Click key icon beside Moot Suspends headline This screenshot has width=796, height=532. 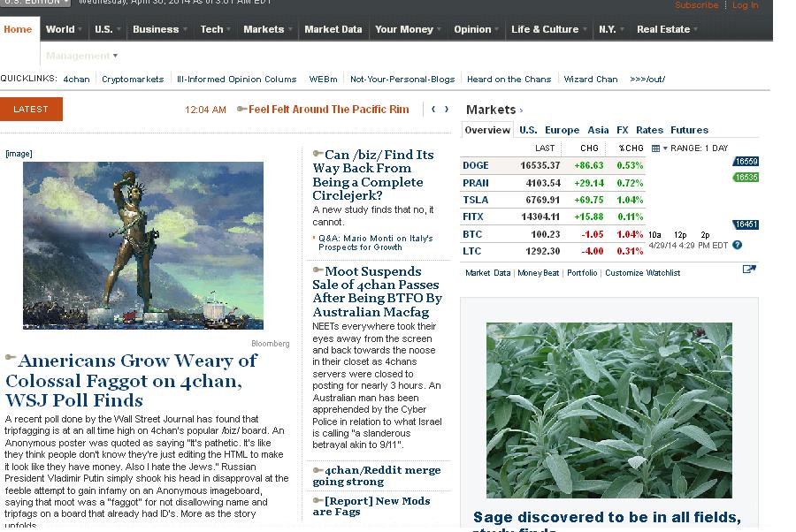[x=318, y=270]
